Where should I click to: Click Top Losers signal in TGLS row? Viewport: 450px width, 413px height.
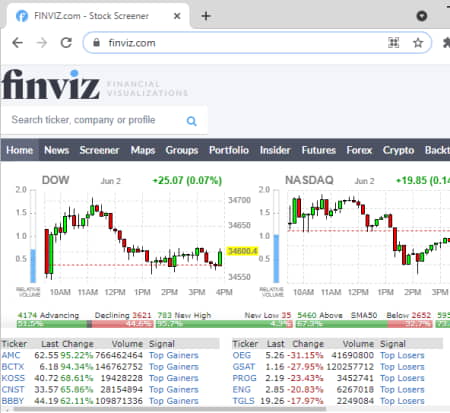[402, 401]
